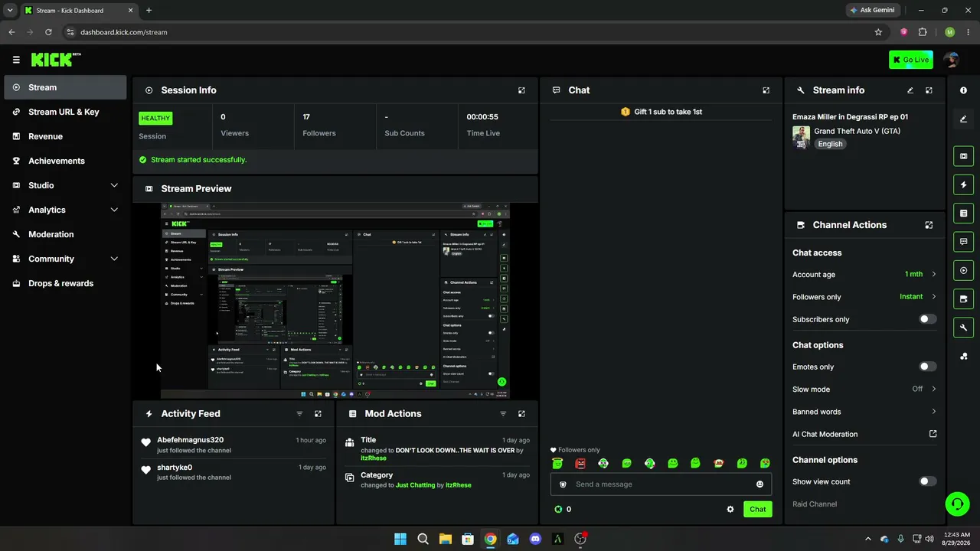Expand the Analytics sidebar section
This screenshot has width=980, height=551.
pos(65,210)
